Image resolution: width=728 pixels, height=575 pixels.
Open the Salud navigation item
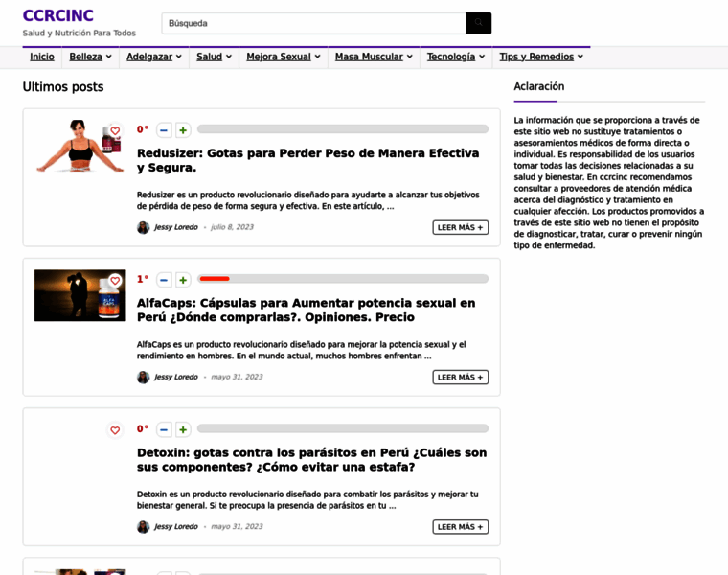click(x=210, y=57)
